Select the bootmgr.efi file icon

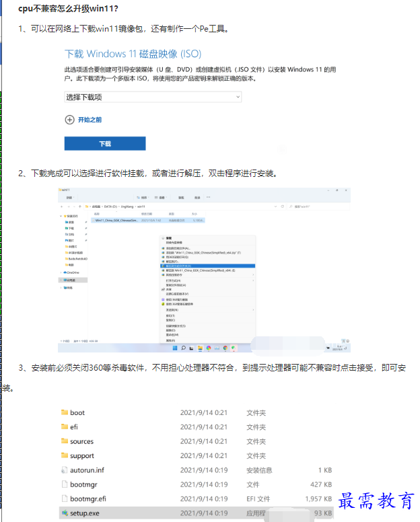click(x=65, y=498)
